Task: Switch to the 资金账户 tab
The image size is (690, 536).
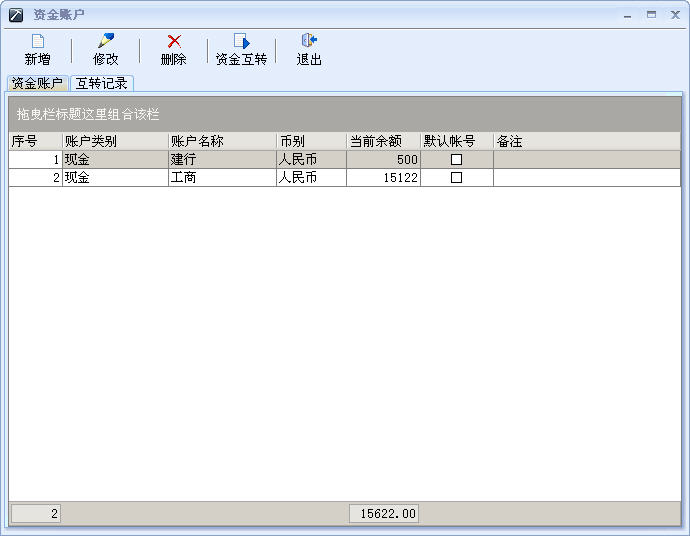Action: 37,83
